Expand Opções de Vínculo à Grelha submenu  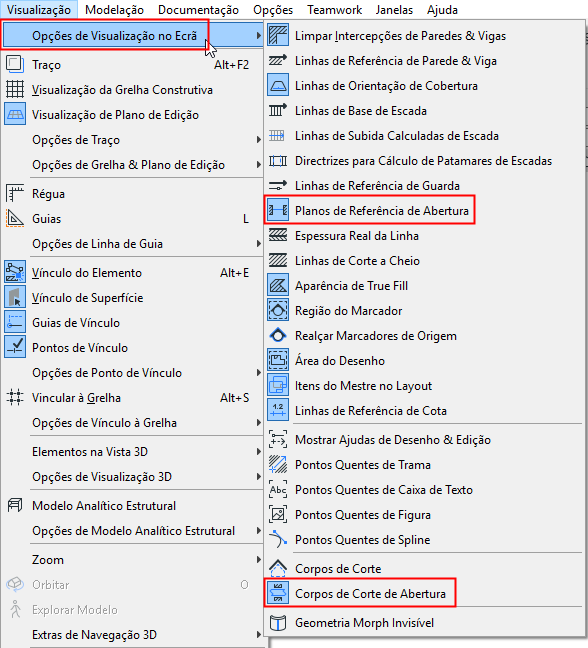tap(133, 423)
